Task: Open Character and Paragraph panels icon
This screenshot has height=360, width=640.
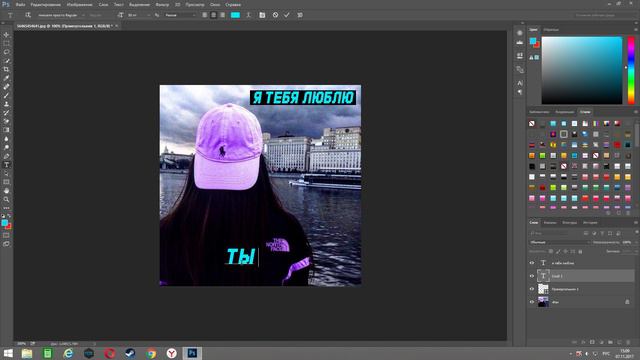Action: [x=262, y=15]
